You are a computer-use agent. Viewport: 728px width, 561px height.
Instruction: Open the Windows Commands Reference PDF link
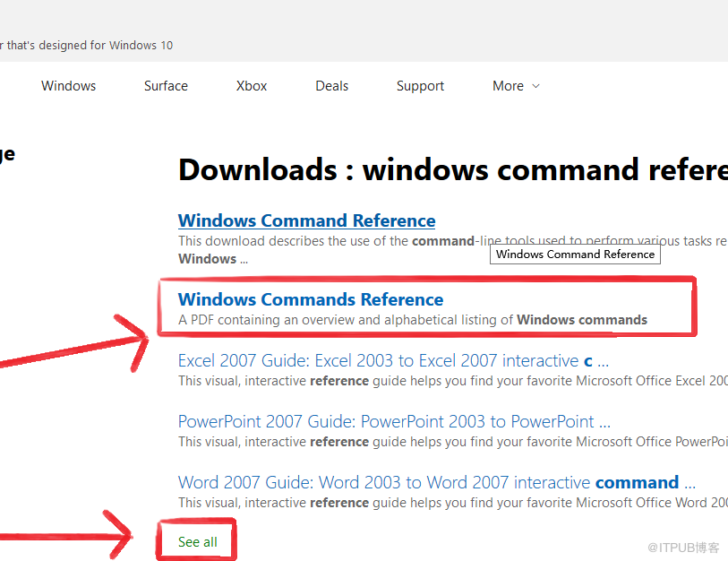click(x=310, y=299)
